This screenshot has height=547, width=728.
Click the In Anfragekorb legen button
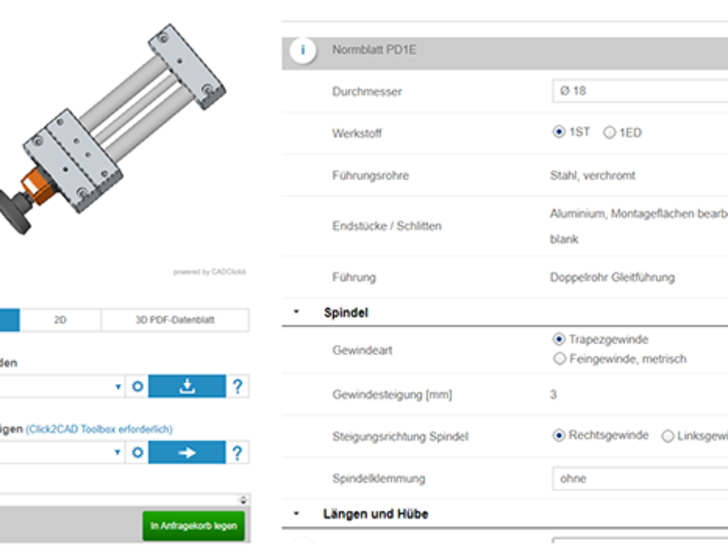point(194,526)
